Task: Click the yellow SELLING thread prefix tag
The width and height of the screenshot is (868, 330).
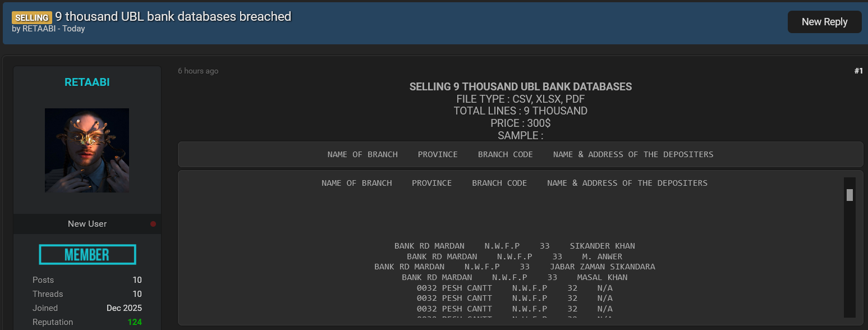Action: 31,17
